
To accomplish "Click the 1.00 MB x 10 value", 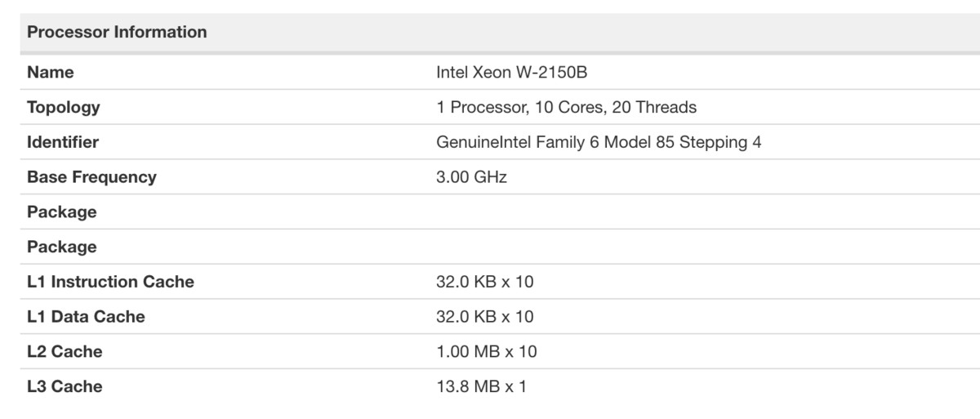I will pyautogui.click(x=487, y=352).
